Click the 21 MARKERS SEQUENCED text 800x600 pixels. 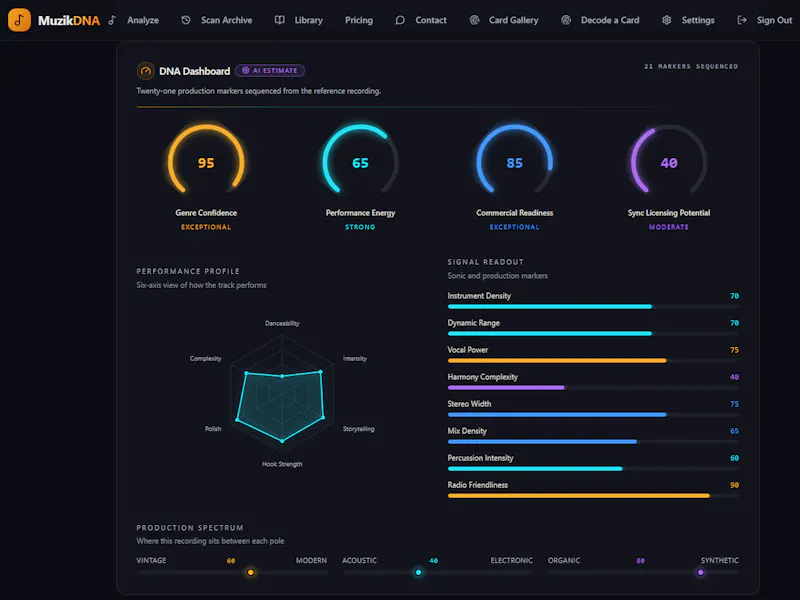pos(691,66)
